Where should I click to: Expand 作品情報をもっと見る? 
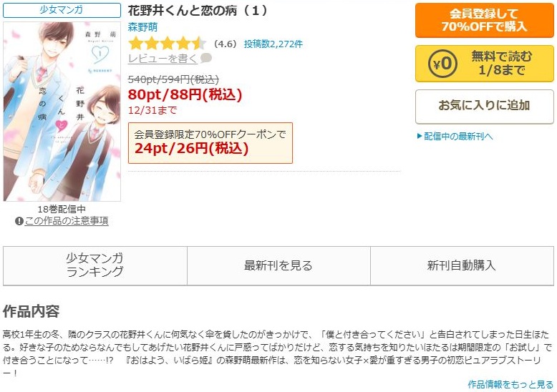[510, 384]
